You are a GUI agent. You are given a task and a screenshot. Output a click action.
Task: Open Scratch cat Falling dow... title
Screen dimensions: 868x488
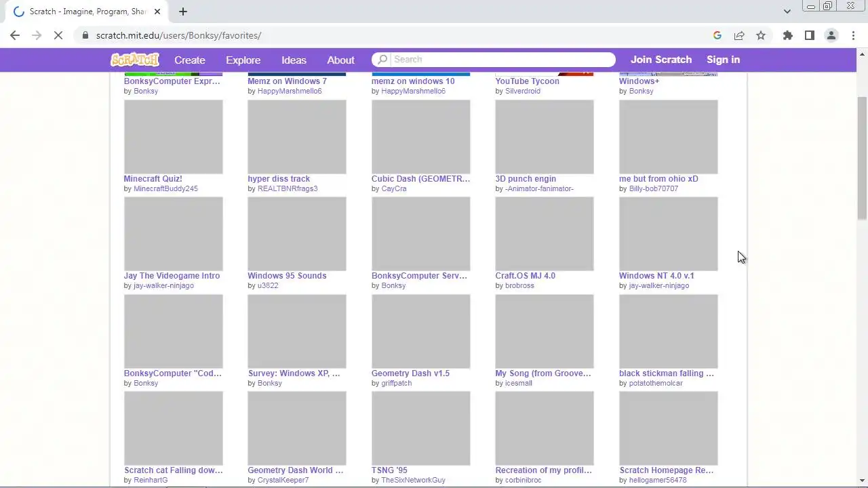(174, 470)
